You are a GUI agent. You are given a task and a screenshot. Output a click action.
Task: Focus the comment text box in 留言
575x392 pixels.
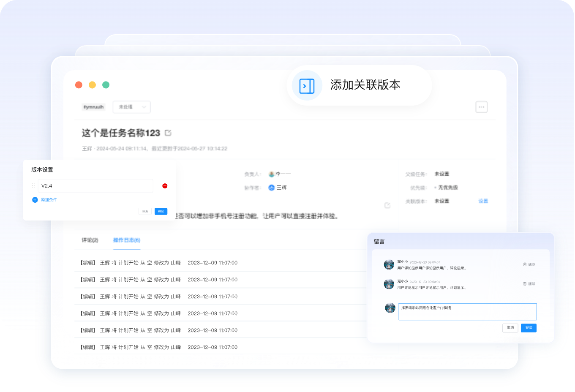coord(467,312)
